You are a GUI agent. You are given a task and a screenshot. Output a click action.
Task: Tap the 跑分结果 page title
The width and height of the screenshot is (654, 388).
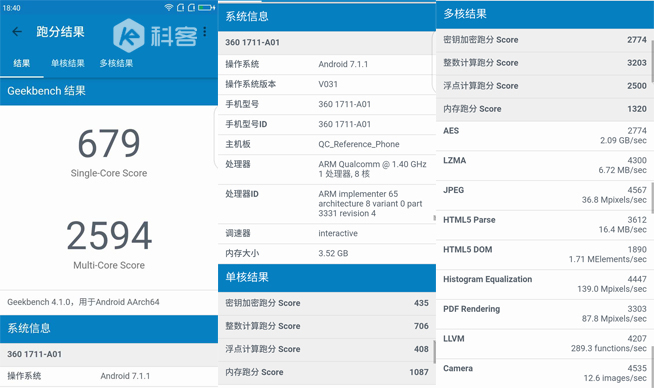[60, 31]
